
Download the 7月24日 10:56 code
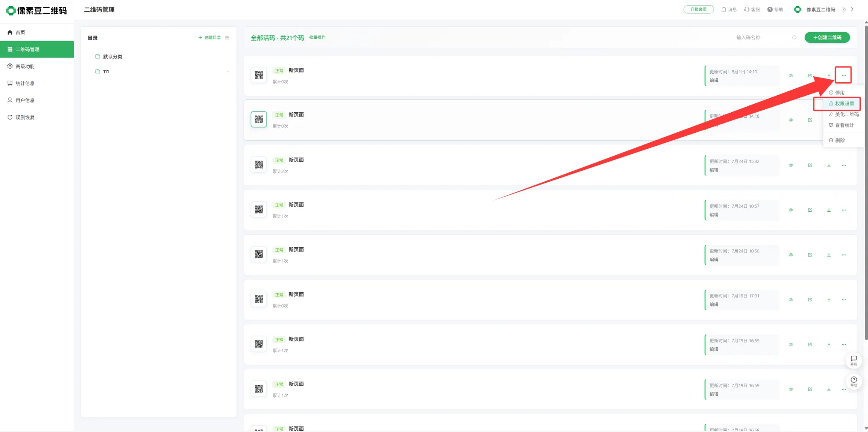[829, 255]
